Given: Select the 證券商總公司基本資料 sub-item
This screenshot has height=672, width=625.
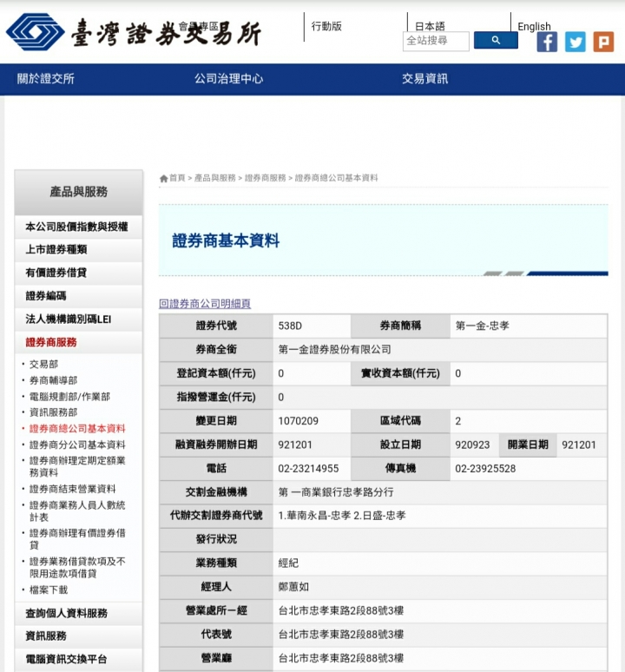Looking at the screenshot, I should 77,429.
